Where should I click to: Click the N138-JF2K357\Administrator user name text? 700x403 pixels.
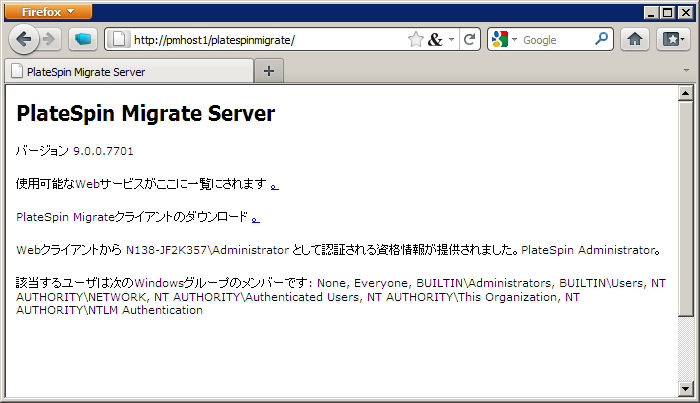tap(208, 250)
